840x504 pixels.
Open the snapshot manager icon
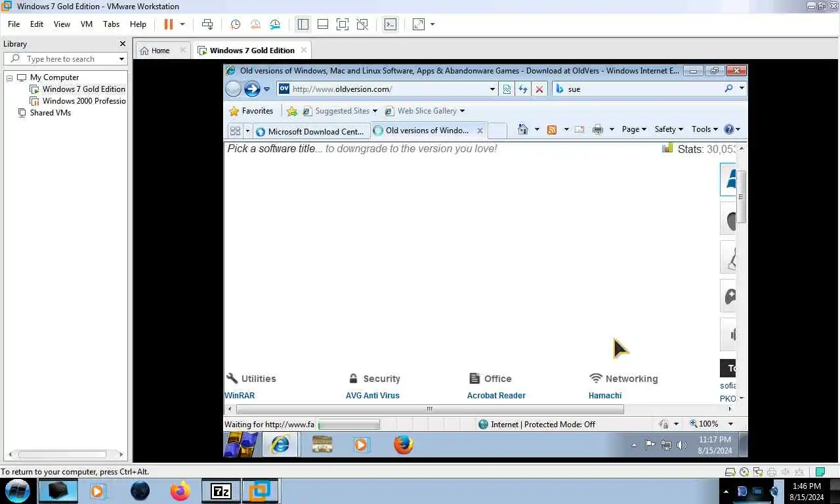click(275, 24)
